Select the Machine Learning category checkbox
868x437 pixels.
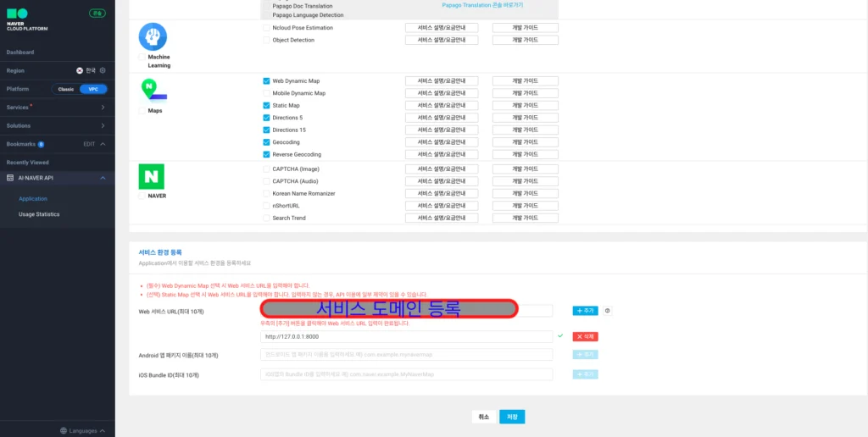(142, 57)
